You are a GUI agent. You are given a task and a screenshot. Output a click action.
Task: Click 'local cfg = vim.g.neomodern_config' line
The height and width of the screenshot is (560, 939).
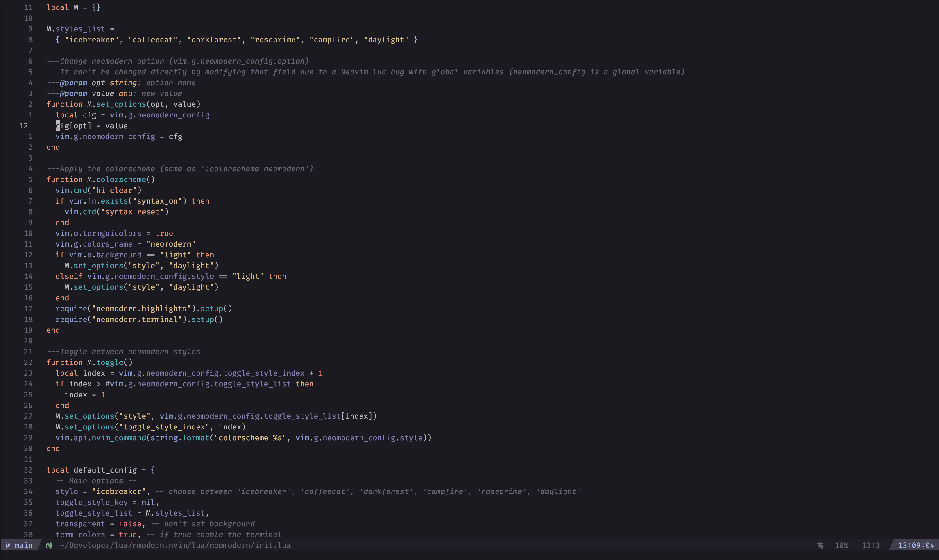coord(133,115)
